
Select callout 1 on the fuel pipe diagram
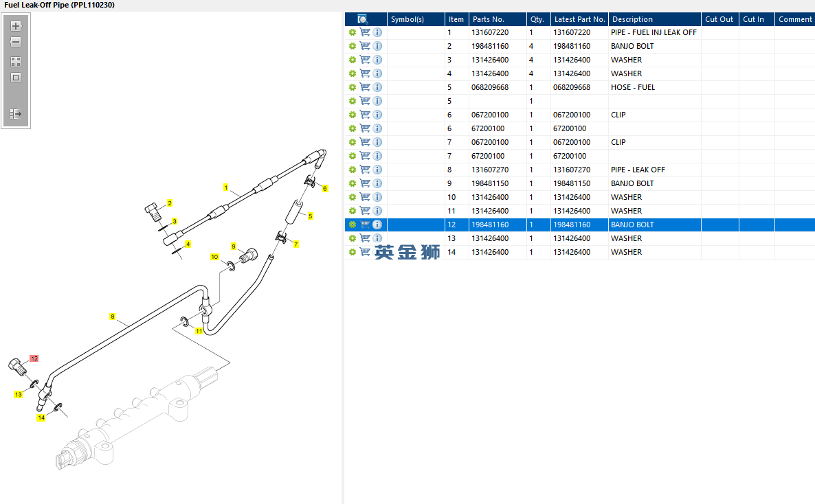tap(225, 187)
